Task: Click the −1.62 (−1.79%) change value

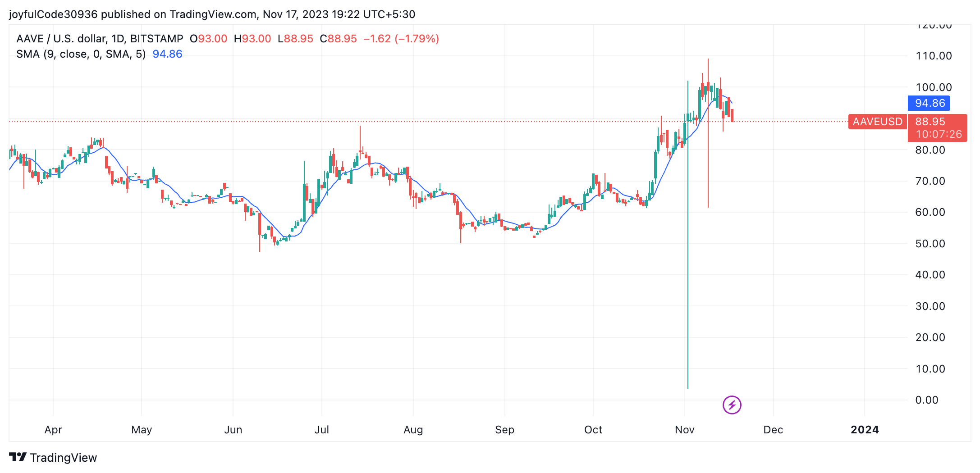Action: click(x=401, y=39)
